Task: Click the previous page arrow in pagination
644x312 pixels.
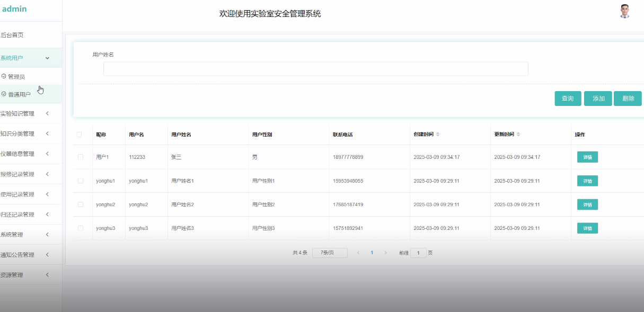Action: coord(358,253)
